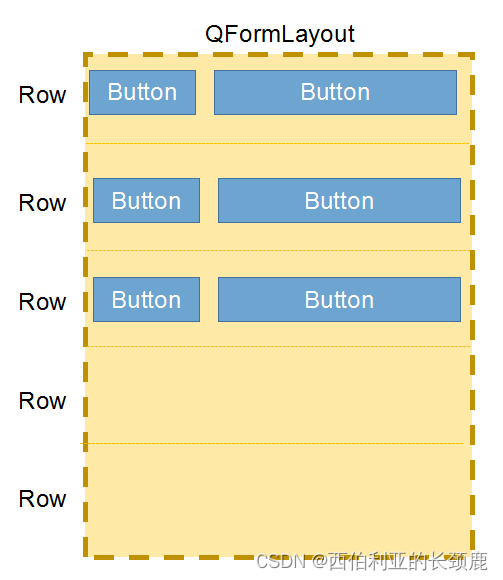The image size is (503, 580).
Task: Click the dashed top border of the layout
Action: click(279, 55)
